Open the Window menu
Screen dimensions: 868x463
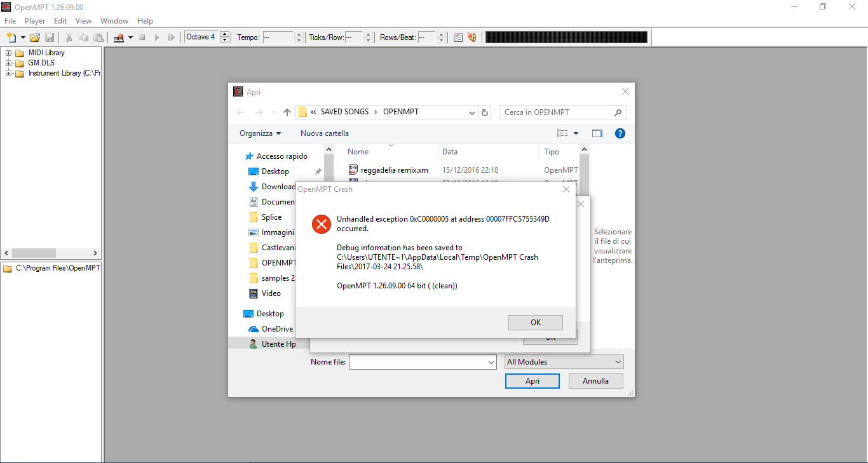pyautogui.click(x=114, y=21)
